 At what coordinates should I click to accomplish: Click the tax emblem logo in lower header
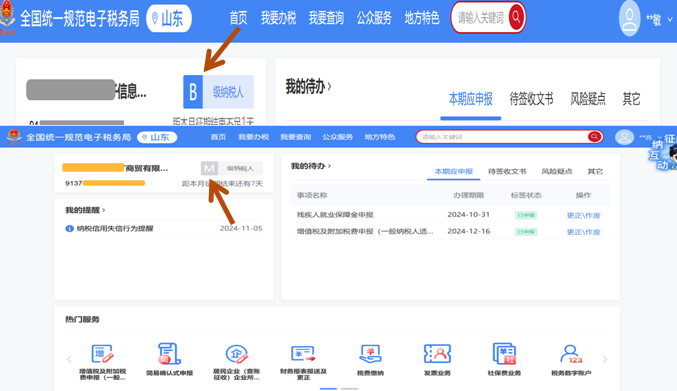pyautogui.click(x=14, y=137)
